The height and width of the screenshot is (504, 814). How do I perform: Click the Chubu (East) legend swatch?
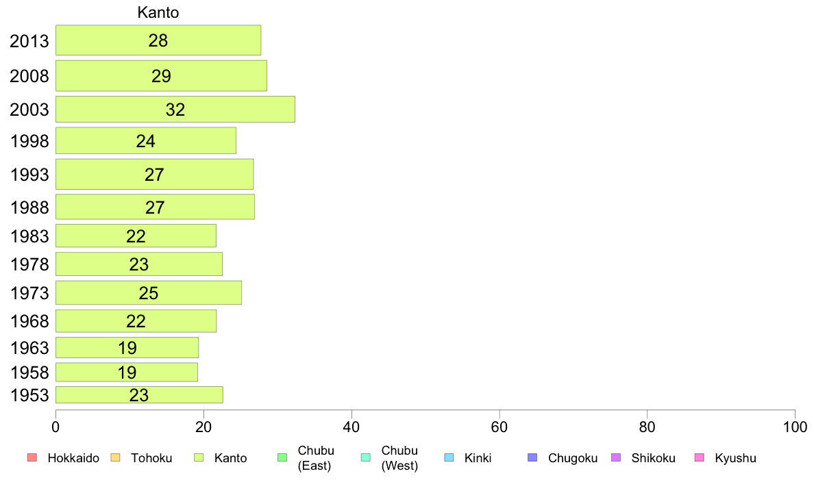(282, 457)
